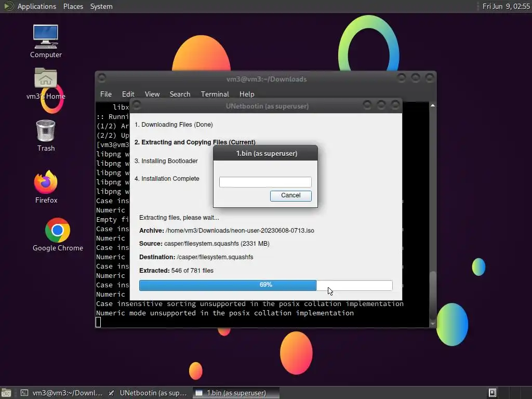Click the 69% extraction progress bar
This screenshot has height=399, width=532.
click(x=265, y=285)
